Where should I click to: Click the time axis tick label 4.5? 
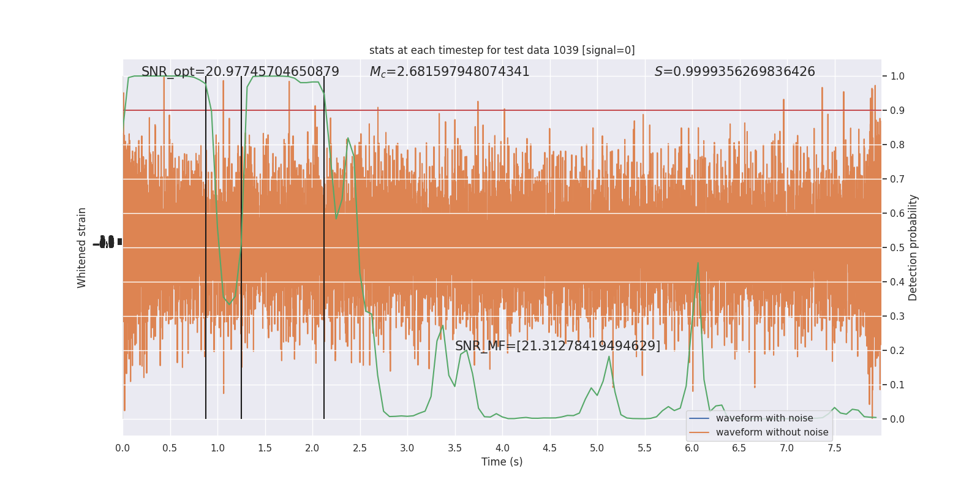[549, 448]
